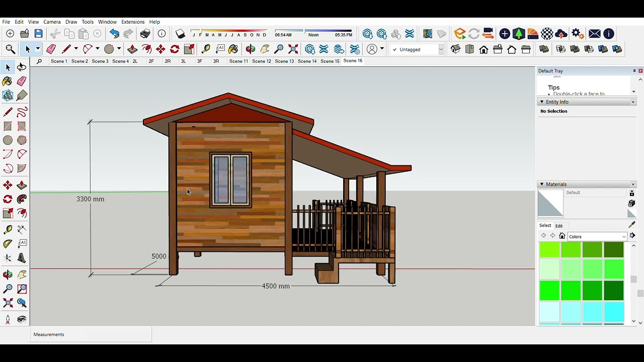Click the envelope mail icon

coord(594,34)
